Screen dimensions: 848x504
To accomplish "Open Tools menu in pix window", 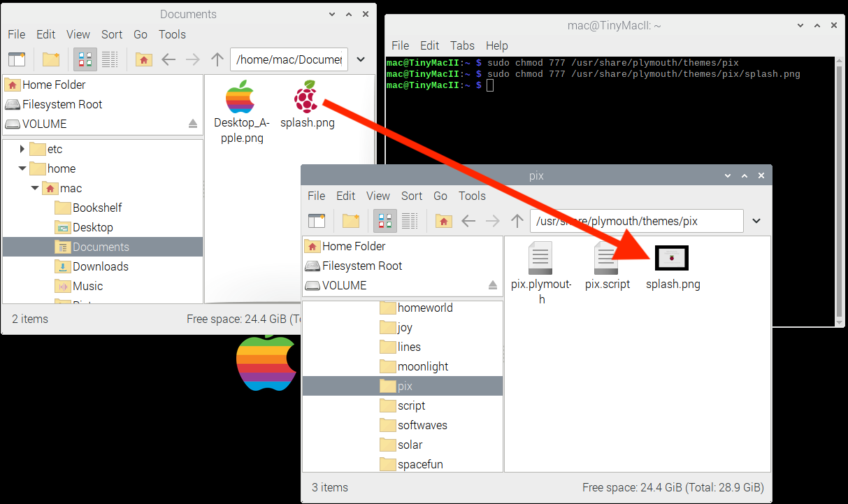I will click(x=472, y=196).
